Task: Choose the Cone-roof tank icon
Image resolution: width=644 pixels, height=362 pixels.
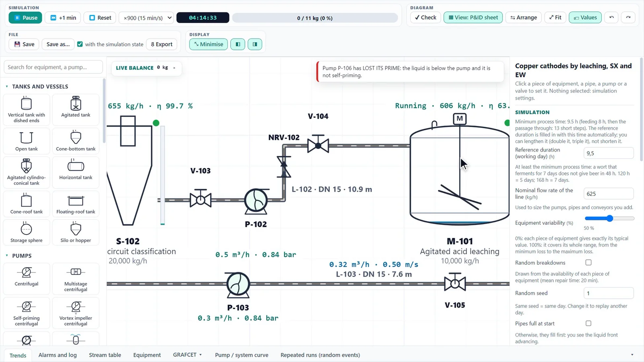Action: tap(27, 204)
